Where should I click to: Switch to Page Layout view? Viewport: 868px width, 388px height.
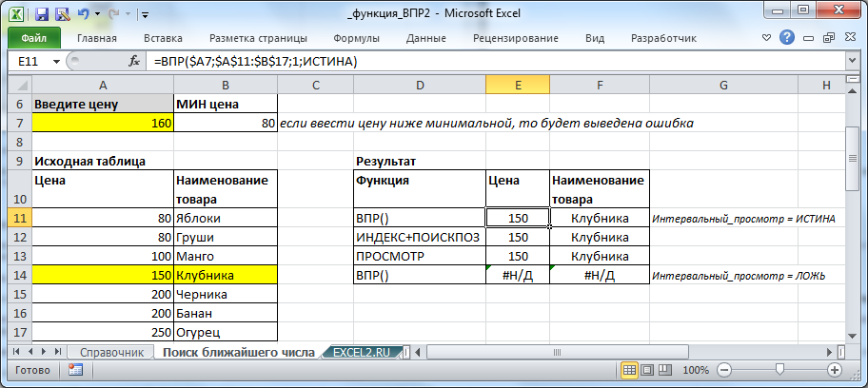click(x=649, y=370)
